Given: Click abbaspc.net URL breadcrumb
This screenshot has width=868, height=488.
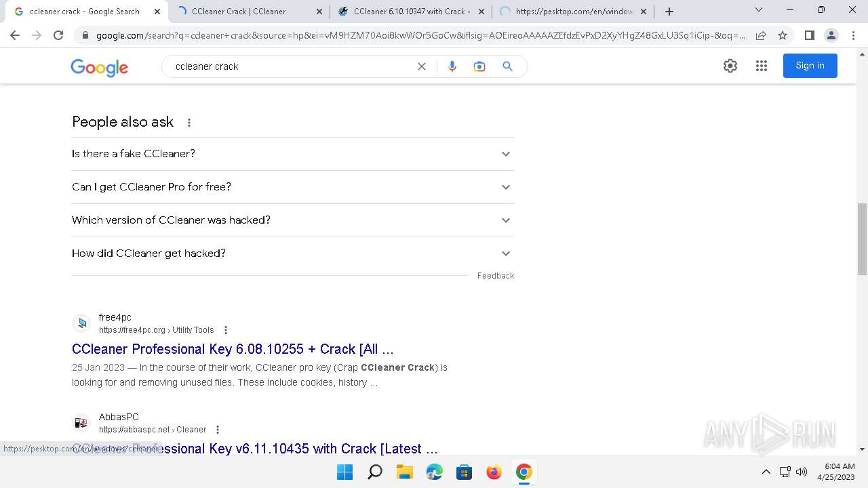Looking at the screenshot, I should 153,430.
